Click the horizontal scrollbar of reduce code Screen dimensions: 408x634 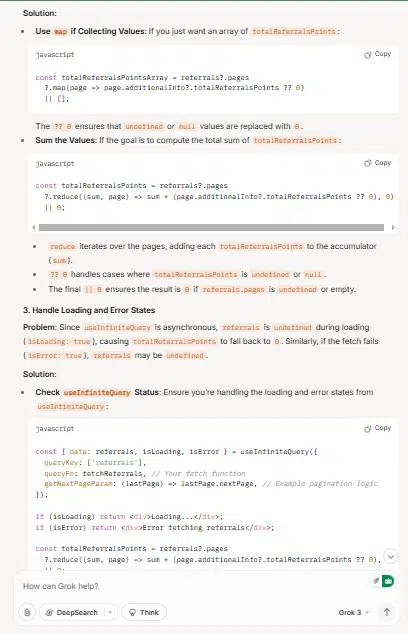(211, 228)
